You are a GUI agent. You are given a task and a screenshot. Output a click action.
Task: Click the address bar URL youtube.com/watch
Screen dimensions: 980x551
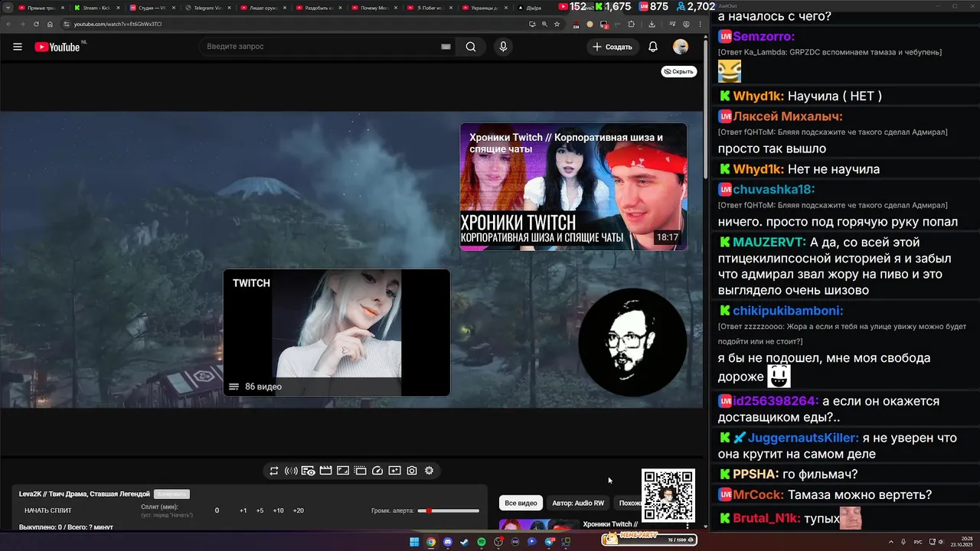[x=118, y=24]
